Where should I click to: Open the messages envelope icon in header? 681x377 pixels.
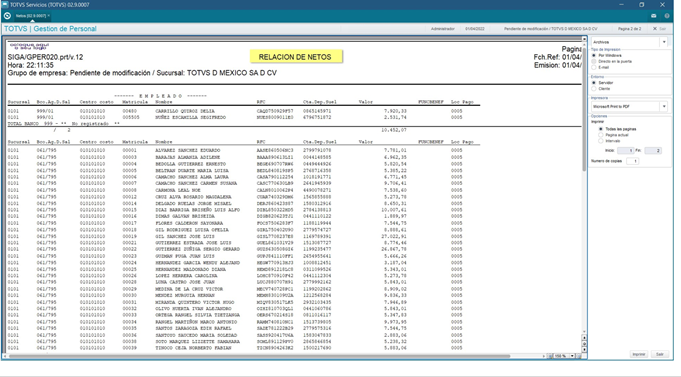point(653,16)
